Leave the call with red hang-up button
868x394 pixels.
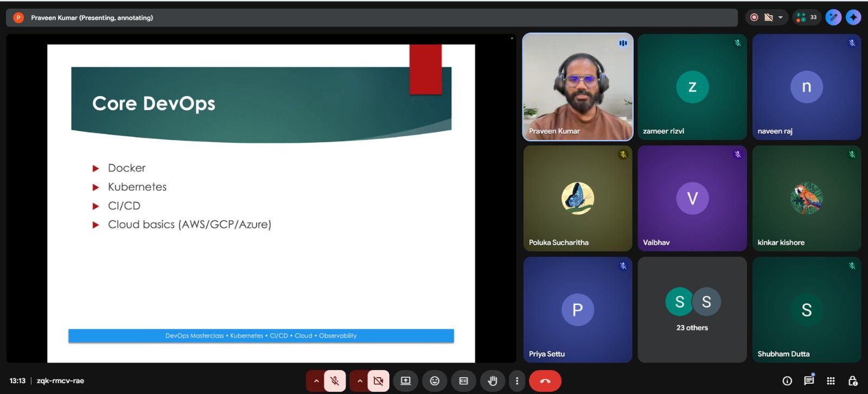(545, 381)
